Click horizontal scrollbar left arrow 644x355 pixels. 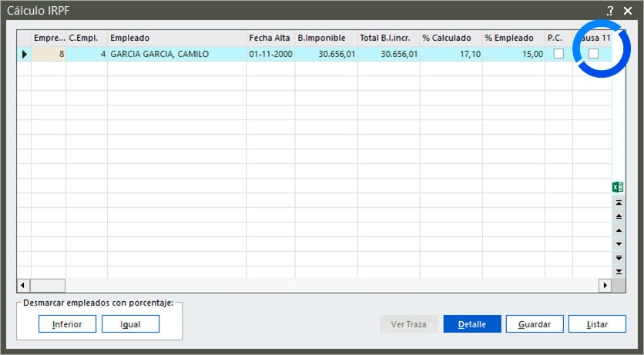tap(22, 285)
